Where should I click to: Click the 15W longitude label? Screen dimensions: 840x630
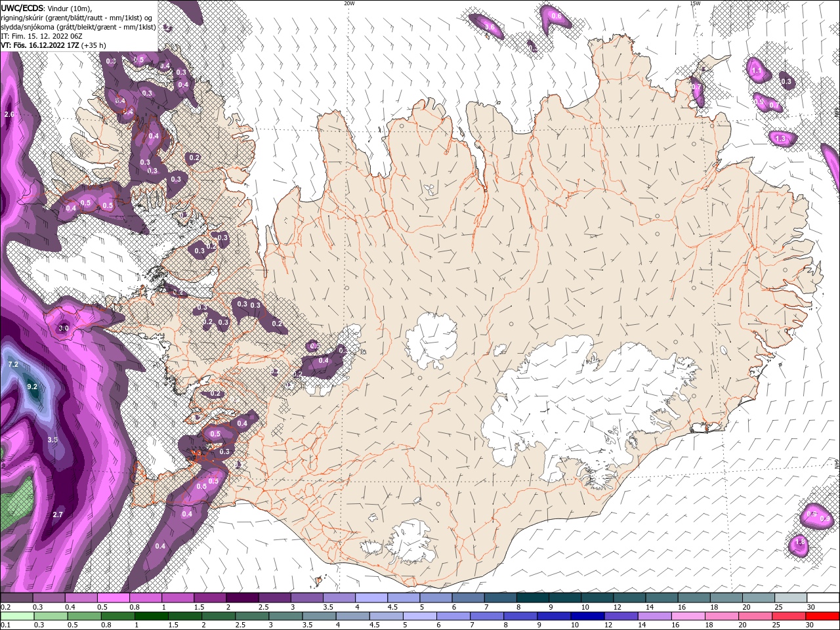695,3
